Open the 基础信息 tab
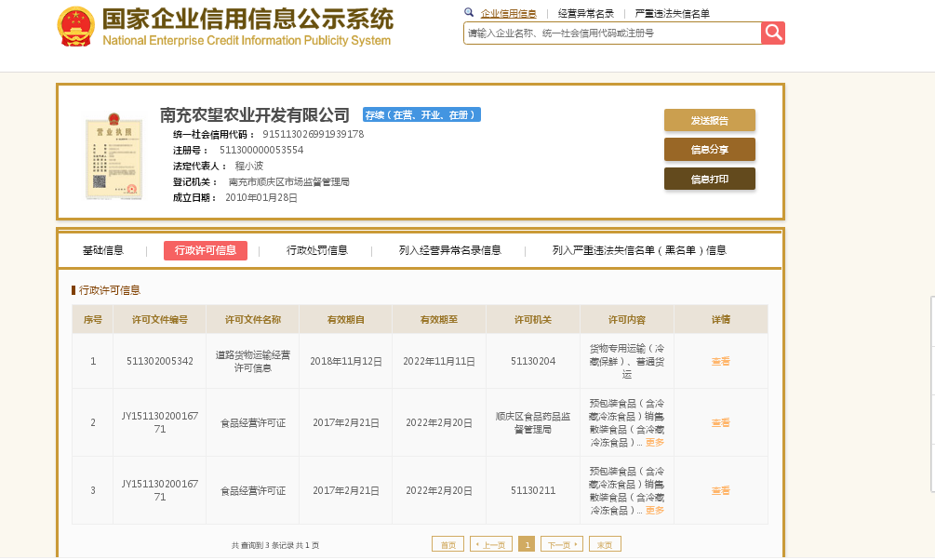 tap(103, 250)
